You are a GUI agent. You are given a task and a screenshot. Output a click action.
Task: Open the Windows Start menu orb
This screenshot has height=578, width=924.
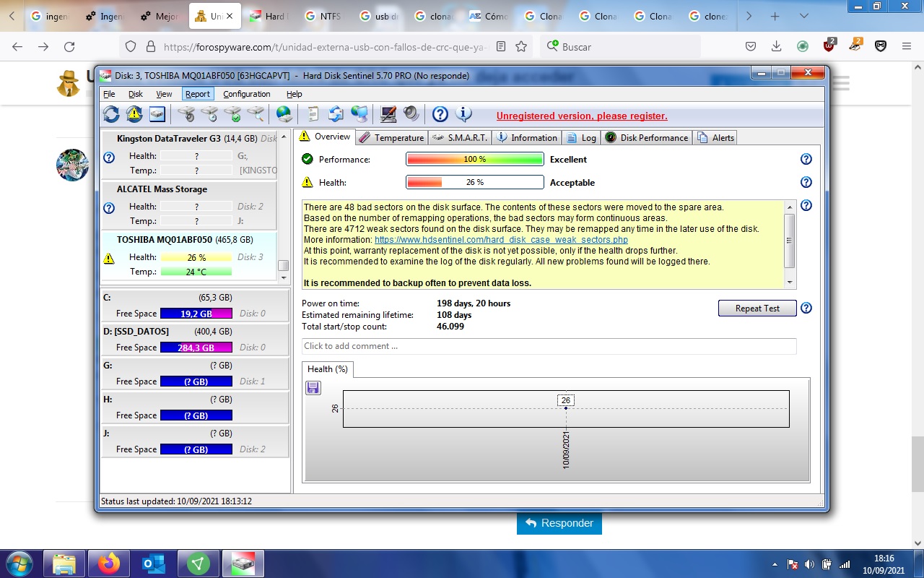pyautogui.click(x=19, y=564)
